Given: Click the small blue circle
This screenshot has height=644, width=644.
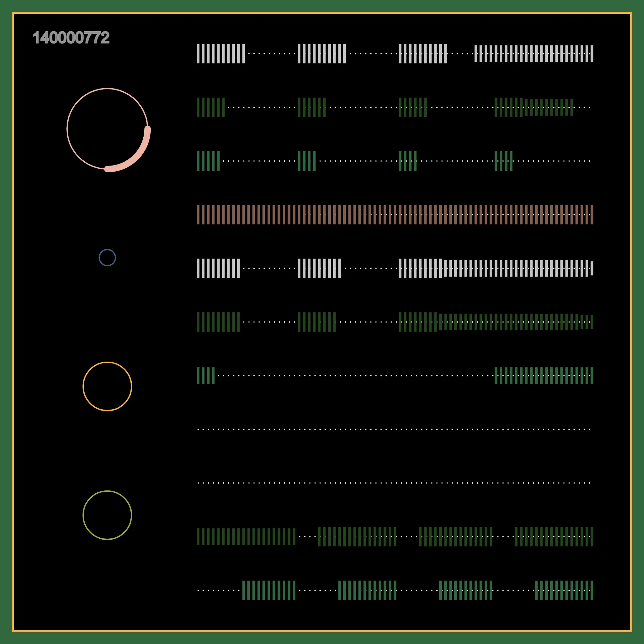Looking at the screenshot, I should coord(107,257).
